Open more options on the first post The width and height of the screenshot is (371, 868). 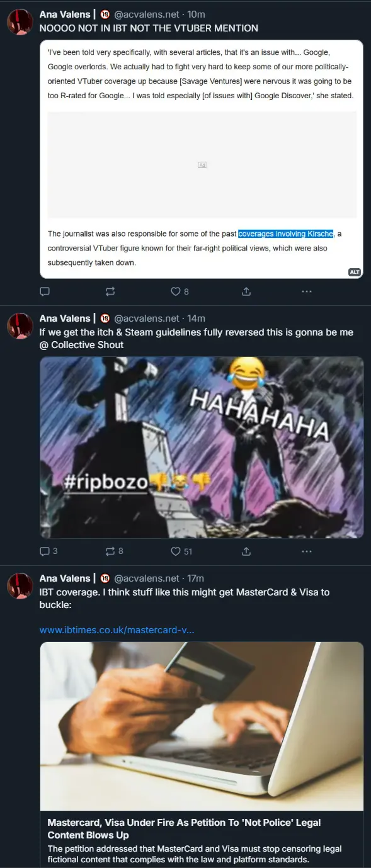(x=307, y=291)
